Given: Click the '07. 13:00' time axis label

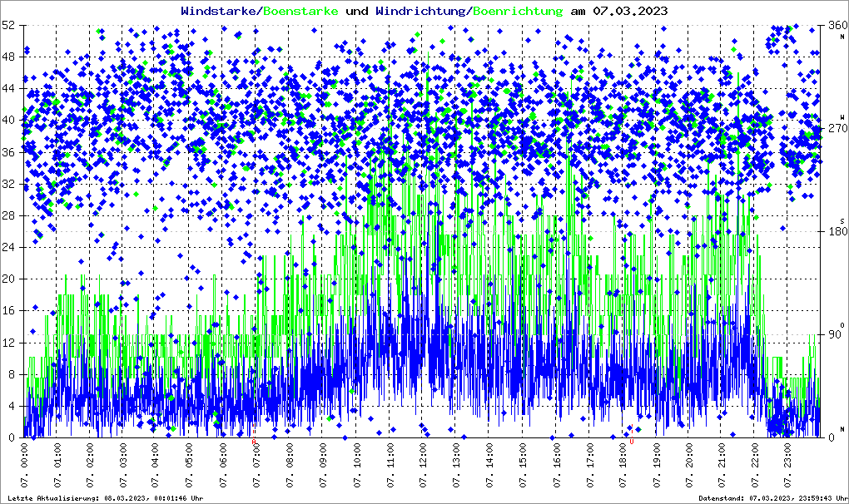Looking at the screenshot, I should (456, 465).
